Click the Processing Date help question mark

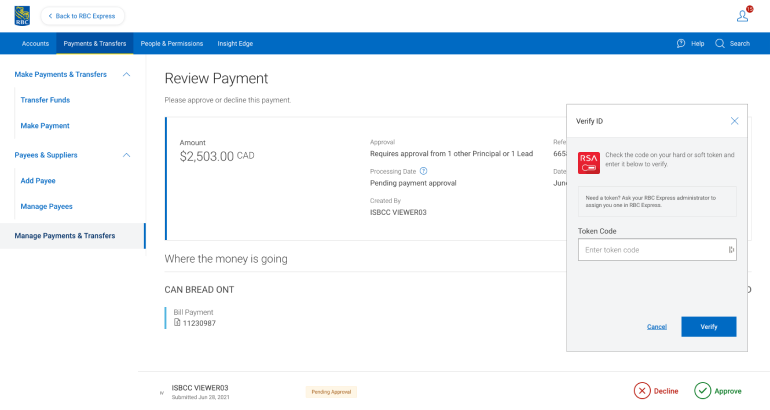pos(423,171)
